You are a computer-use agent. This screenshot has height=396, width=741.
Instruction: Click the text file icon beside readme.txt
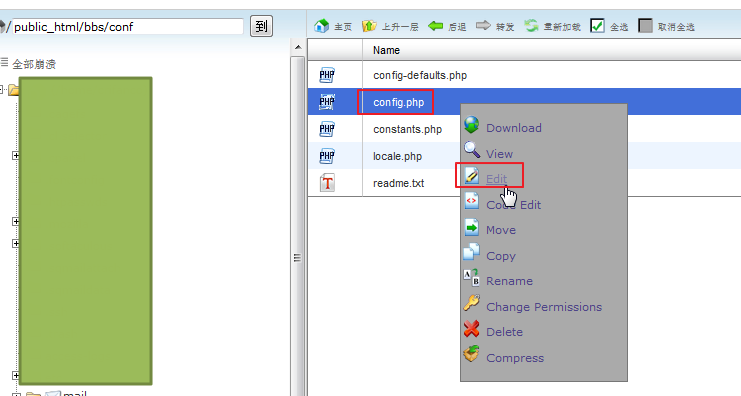point(327,183)
